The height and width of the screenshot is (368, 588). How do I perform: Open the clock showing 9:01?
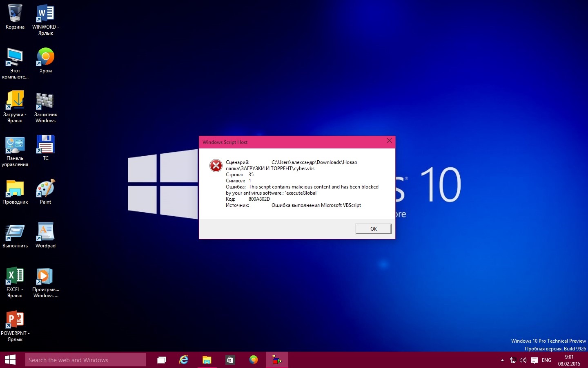[569, 360]
